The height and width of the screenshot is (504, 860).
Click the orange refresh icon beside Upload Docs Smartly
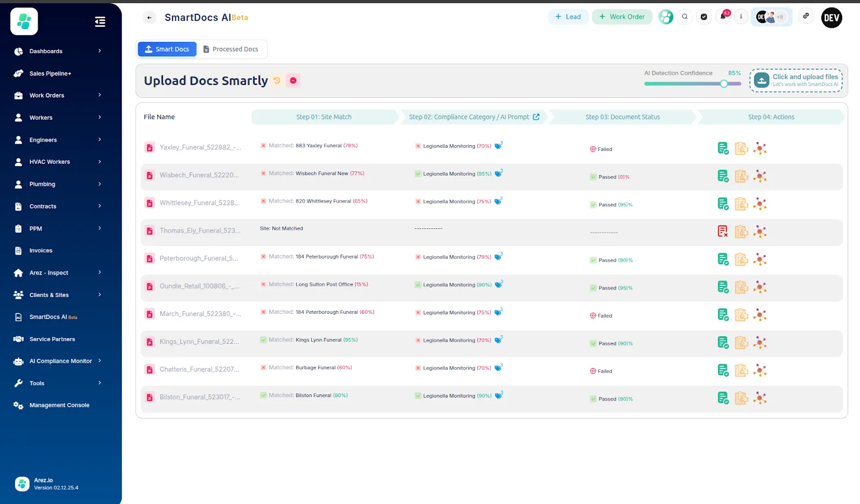tap(277, 81)
